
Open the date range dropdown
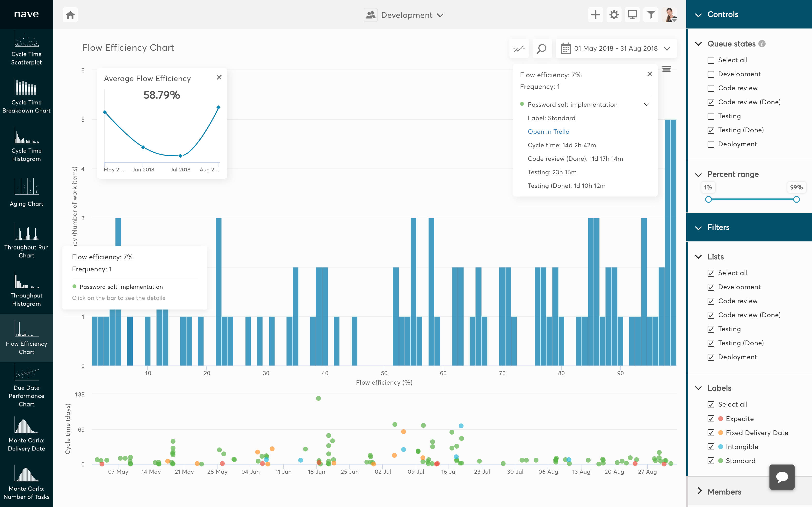click(616, 49)
